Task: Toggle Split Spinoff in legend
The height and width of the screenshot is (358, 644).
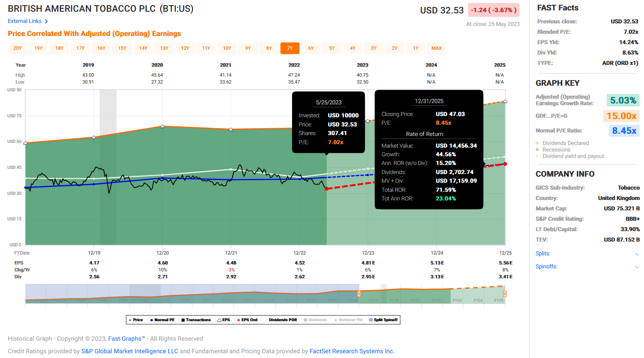Action: [384, 320]
